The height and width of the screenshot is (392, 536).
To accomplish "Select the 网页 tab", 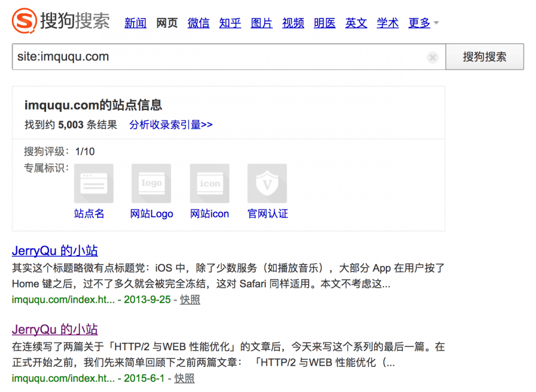I will (167, 23).
